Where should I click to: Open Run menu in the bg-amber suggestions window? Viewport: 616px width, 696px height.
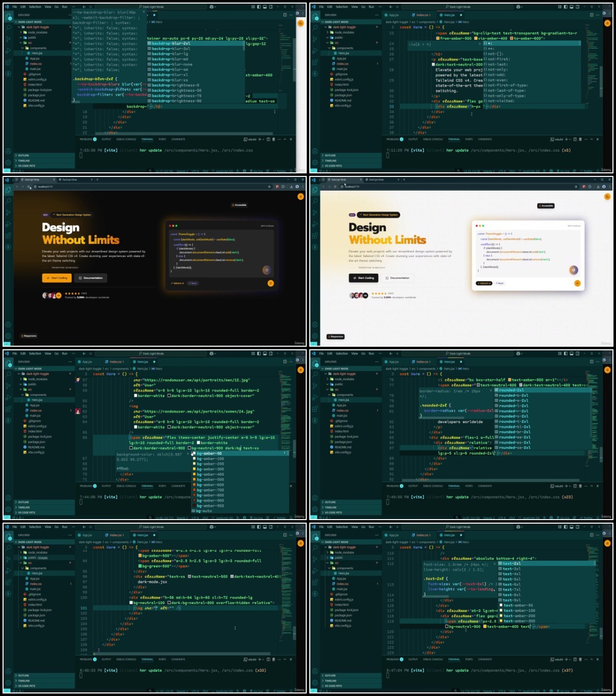tap(64, 353)
